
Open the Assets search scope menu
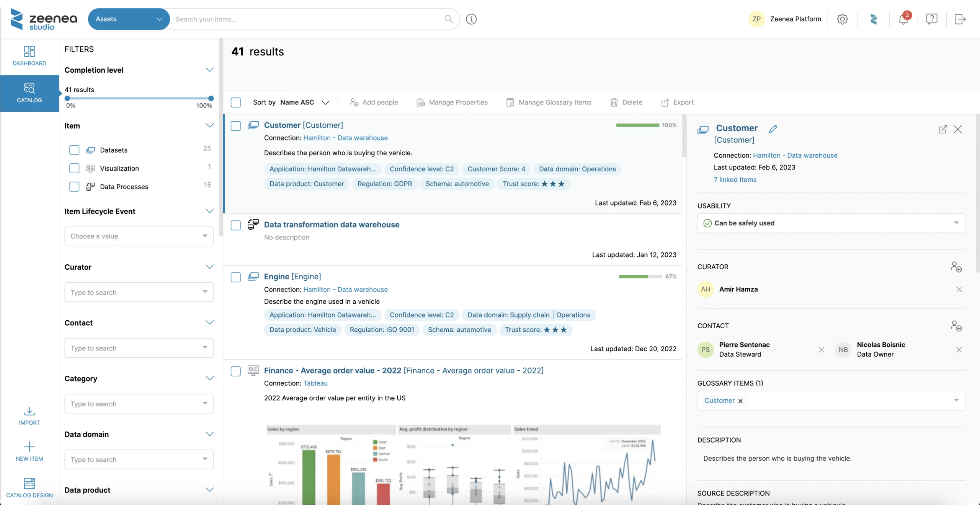tap(129, 19)
